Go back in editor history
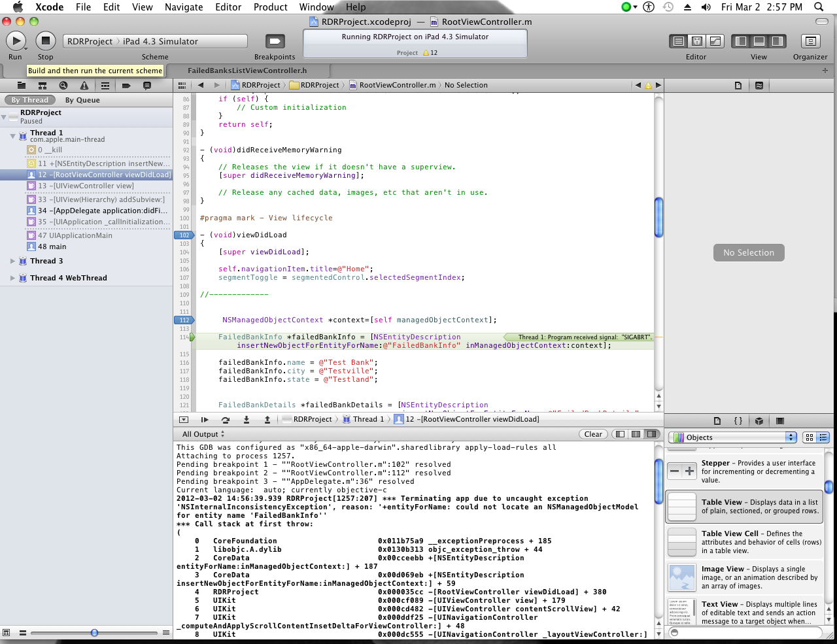The width and height of the screenshot is (837, 644). 200,85
